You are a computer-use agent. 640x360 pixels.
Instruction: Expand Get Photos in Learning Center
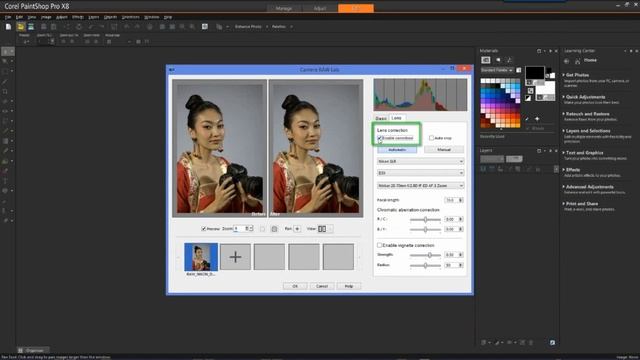578,75
